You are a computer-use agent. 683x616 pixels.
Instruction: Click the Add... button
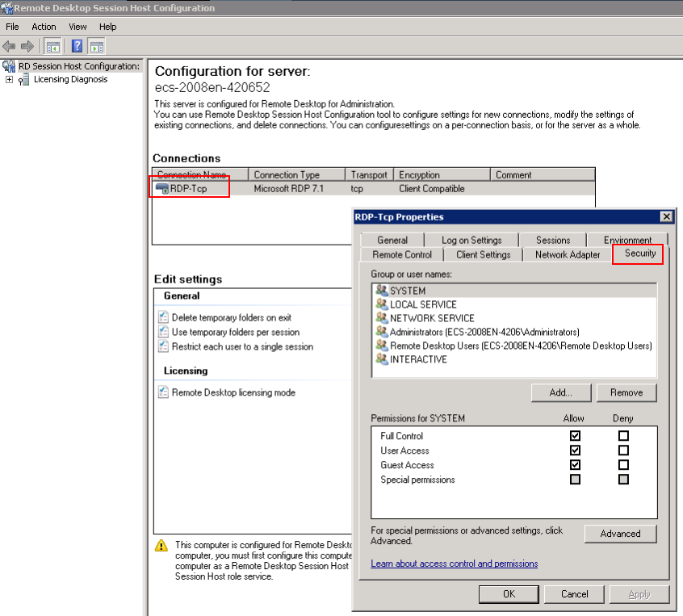(560, 392)
